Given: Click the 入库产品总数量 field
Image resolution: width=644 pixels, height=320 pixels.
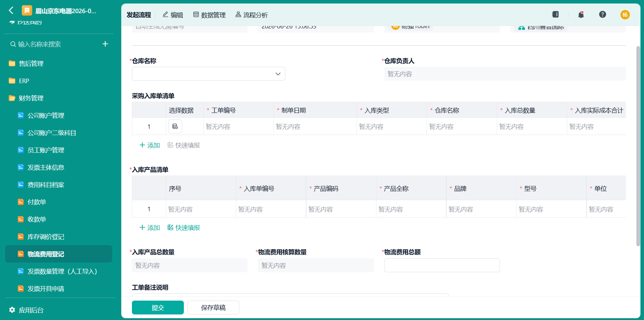Looking at the screenshot, I should pyautogui.click(x=190, y=265).
